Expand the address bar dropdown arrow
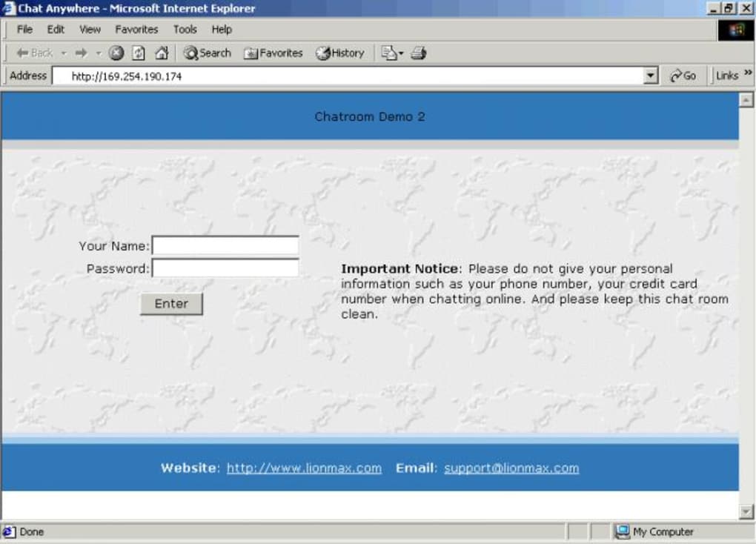 pos(651,76)
